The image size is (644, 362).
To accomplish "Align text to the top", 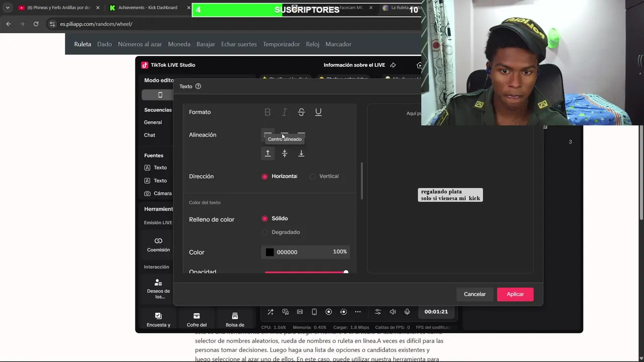I will click(x=268, y=153).
